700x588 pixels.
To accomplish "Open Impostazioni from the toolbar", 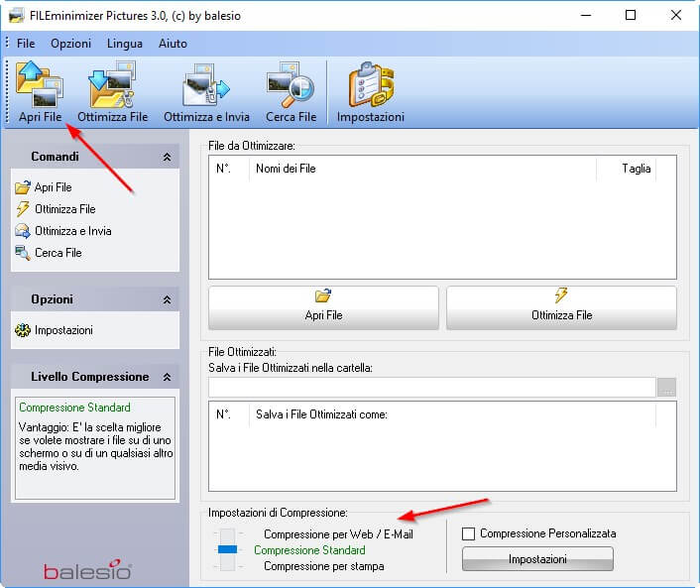I will (370, 91).
